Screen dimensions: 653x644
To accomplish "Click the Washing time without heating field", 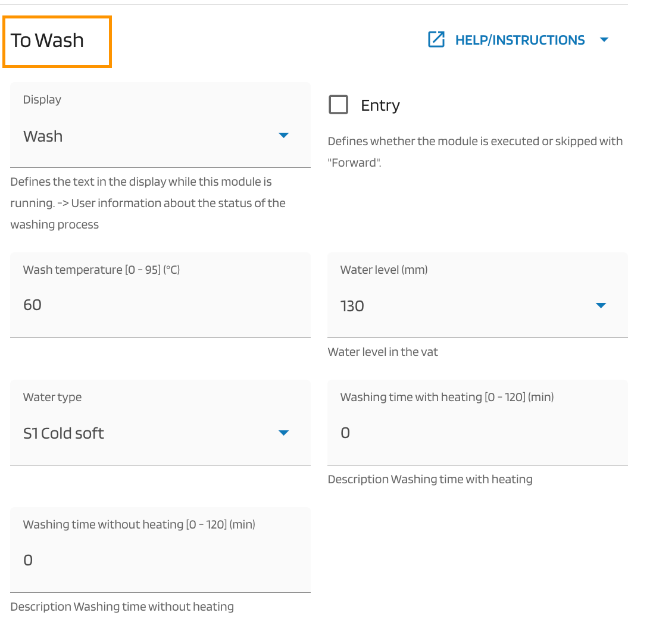I will point(160,560).
